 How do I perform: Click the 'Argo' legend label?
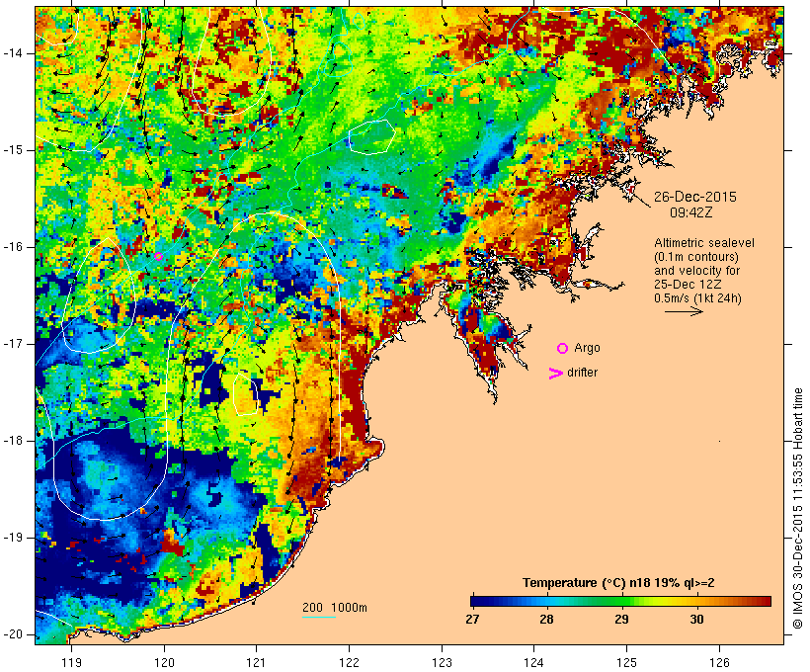[x=588, y=349]
